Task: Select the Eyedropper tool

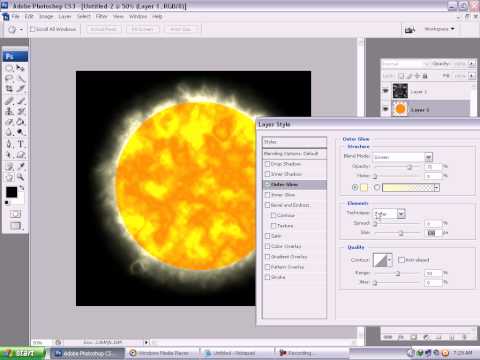Action: pyautogui.click(x=20, y=166)
